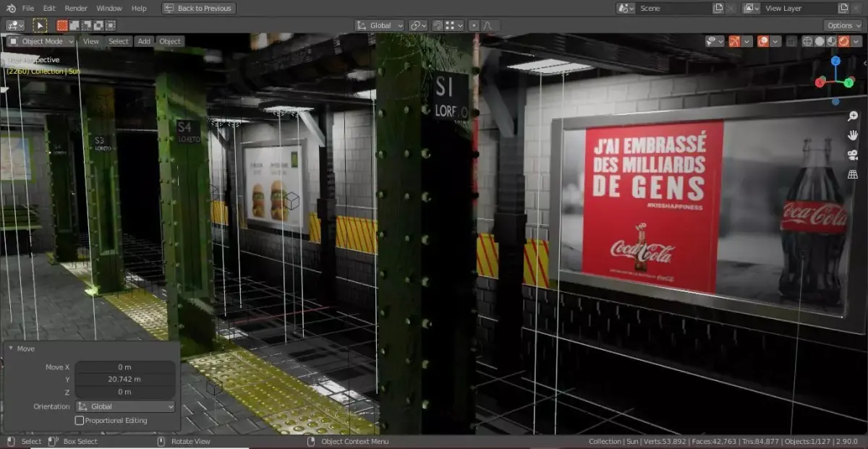Click the Move Z value field
This screenshot has height=449, width=868.
(125, 392)
